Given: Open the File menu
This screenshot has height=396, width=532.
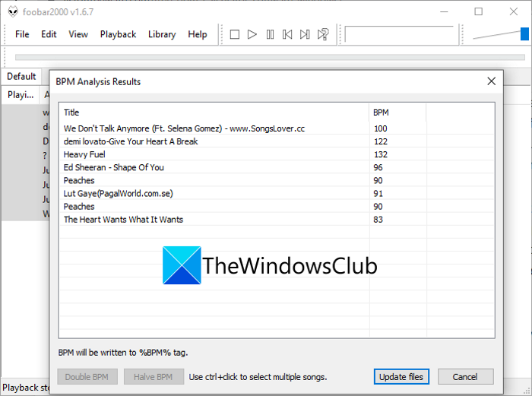Looking at the screenshot, I should tap(22, 34).
